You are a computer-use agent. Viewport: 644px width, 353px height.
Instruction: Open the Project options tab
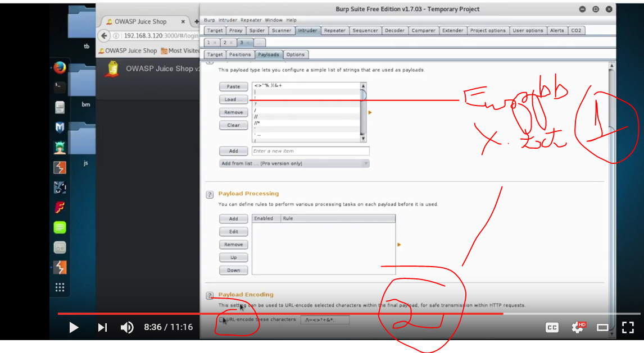(488, 30)
